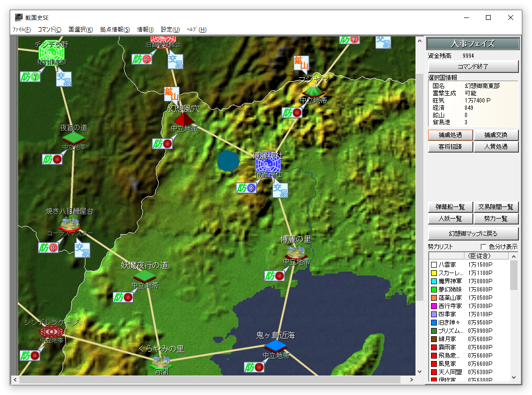Click the 博麗神社 shrine icon on map
The width and height of the screenshot is (532, 395).
tap(268, 165)
